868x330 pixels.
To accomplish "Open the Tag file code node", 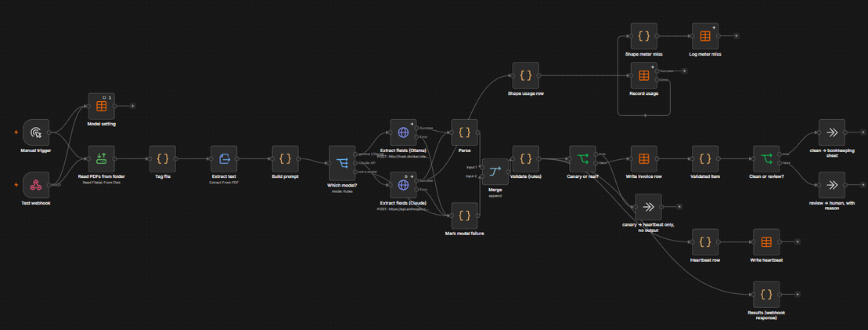I will pyautogui.click(x=163, y=159).
